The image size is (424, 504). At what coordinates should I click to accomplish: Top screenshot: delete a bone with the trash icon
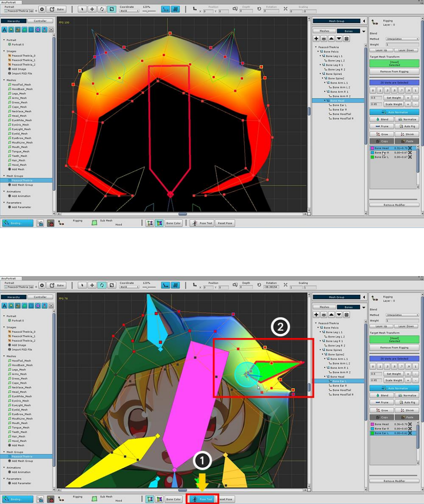click(346, 39)
